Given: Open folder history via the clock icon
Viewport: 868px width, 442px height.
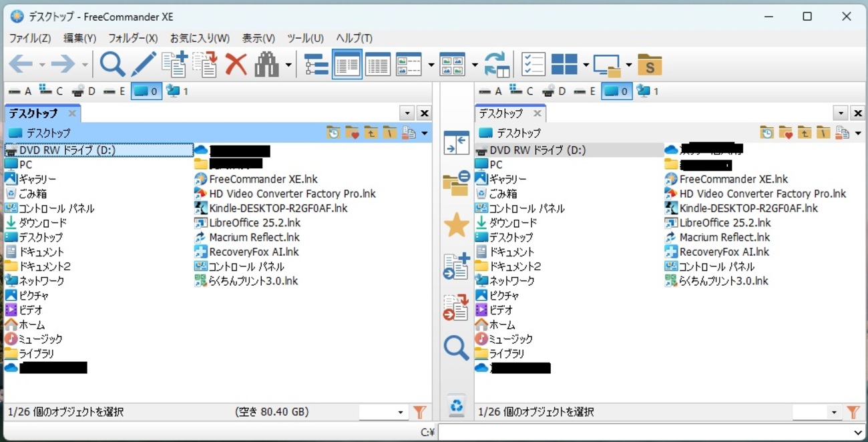Looking at the screenshot, I should tap(333, 132).
